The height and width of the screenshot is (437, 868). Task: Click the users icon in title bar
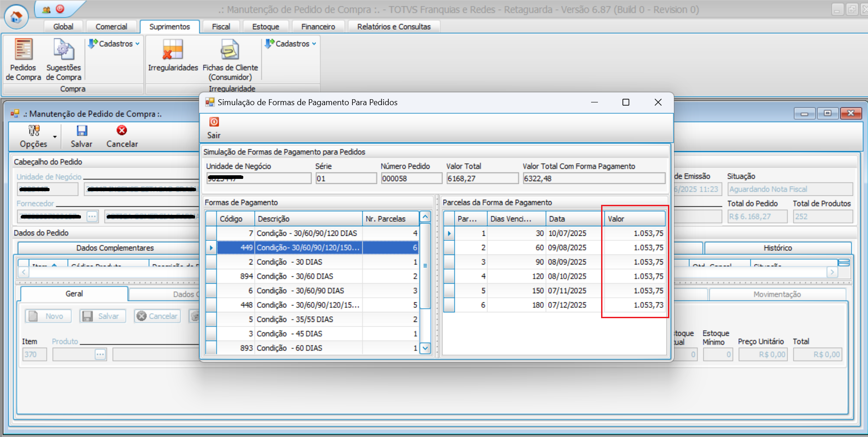click(x=46, y=9)
